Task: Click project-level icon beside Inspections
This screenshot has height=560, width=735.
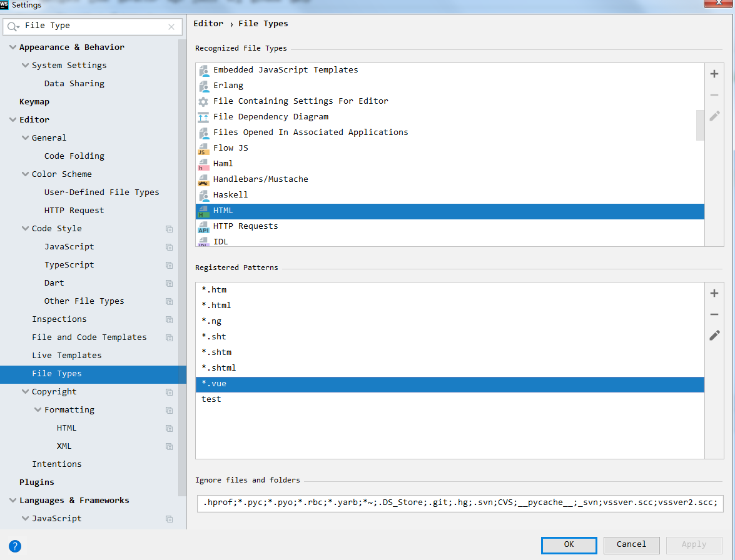Action: tap(170, 320)
